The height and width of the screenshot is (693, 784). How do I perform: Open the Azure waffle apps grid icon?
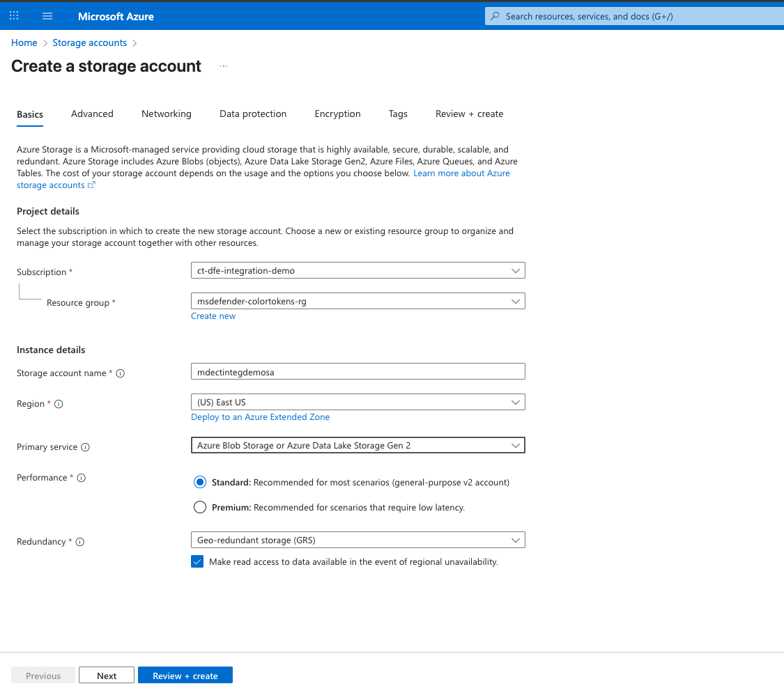pos(14,16)
